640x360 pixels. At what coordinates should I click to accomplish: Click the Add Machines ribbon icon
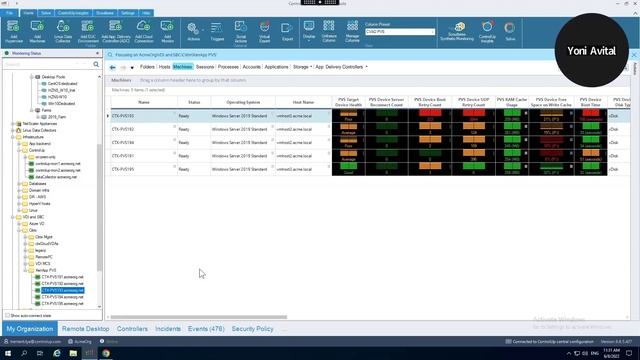37,31
